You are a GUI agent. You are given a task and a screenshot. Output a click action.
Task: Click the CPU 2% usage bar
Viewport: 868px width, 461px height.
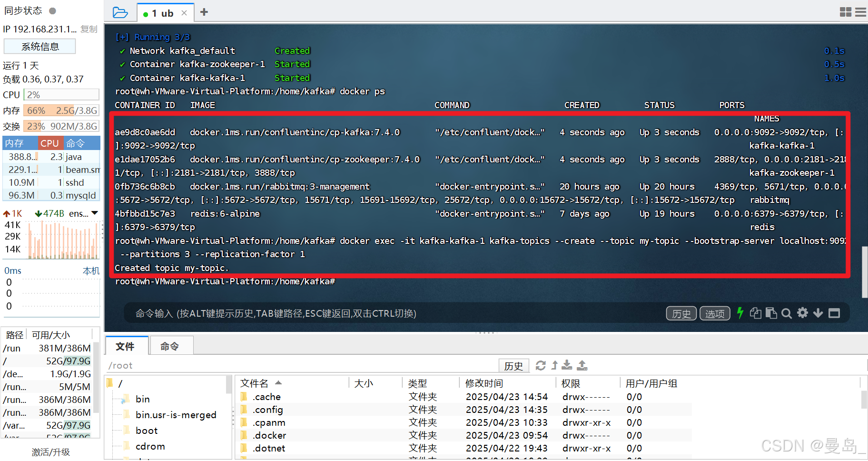(61, 95)
